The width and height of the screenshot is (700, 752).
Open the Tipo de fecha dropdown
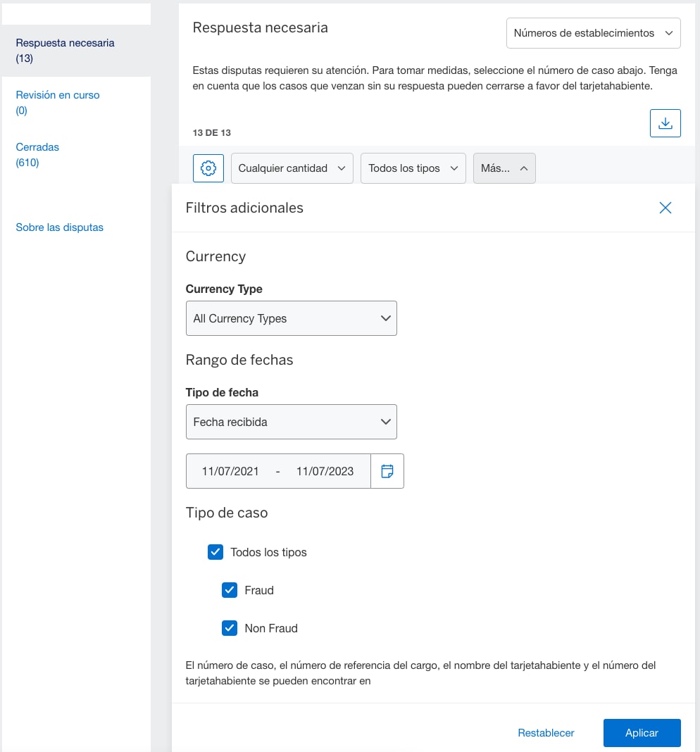click(x=291, y=421)
